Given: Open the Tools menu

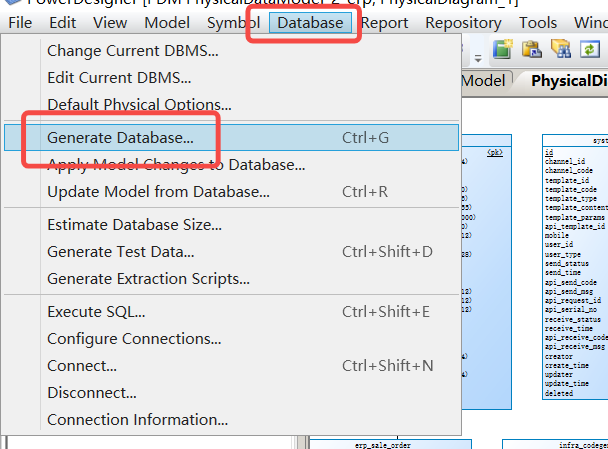Looking at the screenshot, I should click(538, 23).
